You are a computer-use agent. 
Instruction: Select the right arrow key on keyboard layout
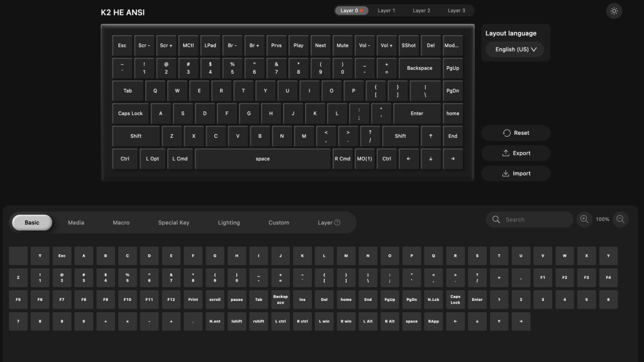click(x=452, y=159)
